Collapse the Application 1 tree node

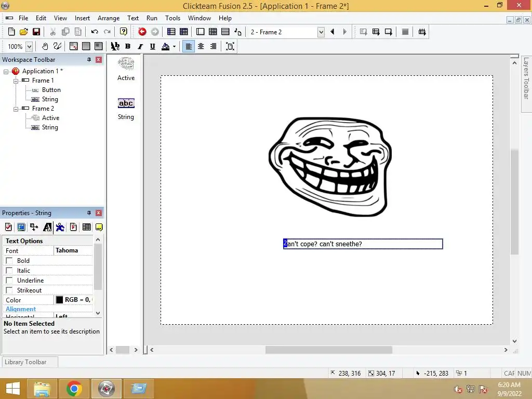(6, 72)
